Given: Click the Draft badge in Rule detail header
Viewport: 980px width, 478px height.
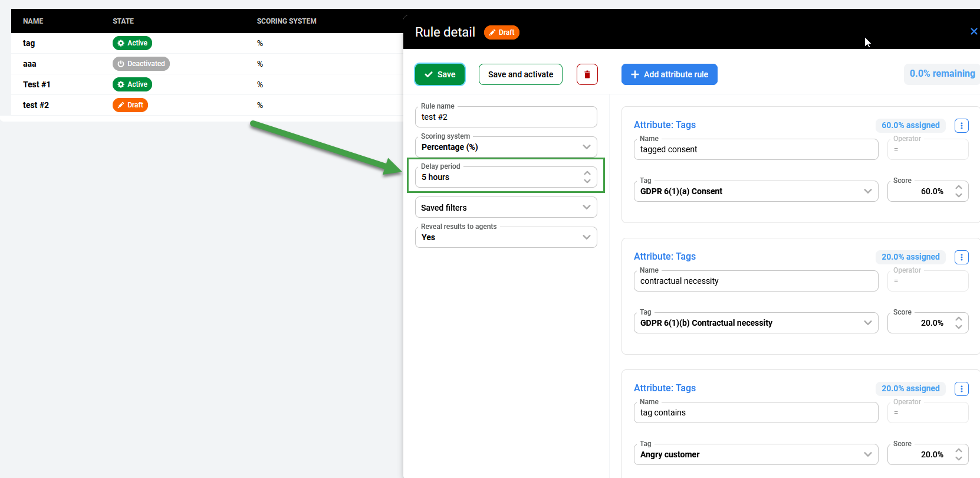Looking at the screenshot, I should pyautogui.click(x=501, y=32).
